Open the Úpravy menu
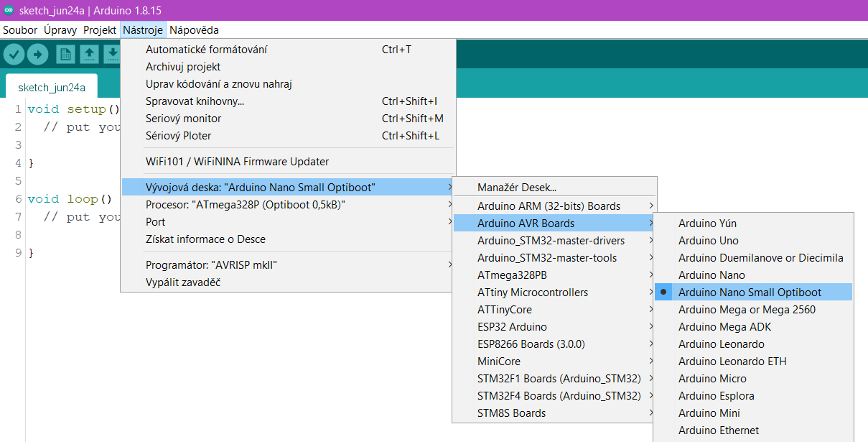Viewport: 868px width, 442px height. pos(60,30)
